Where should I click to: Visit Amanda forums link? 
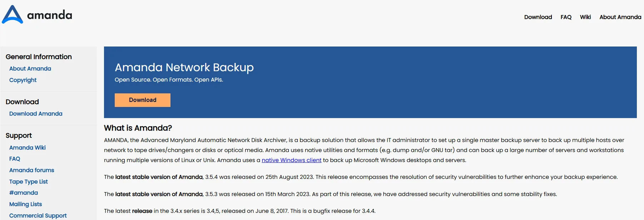[32, 170]
